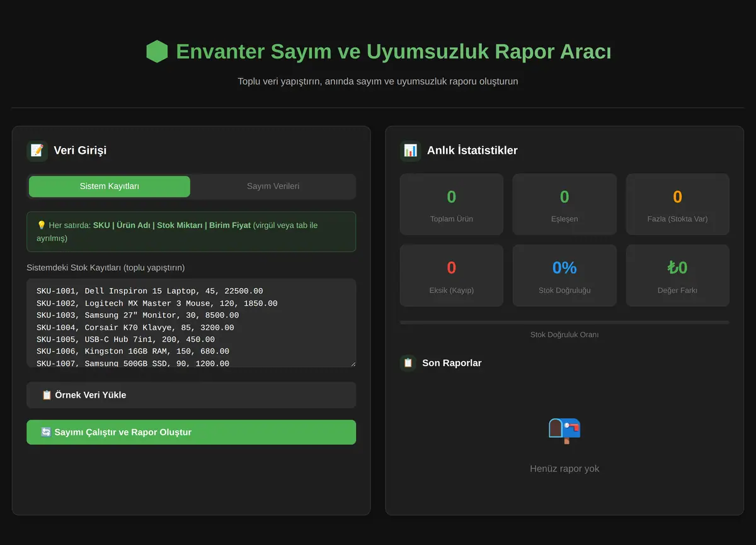
Task: Click the Henüz rapor yok text
Action: (564, 469)
